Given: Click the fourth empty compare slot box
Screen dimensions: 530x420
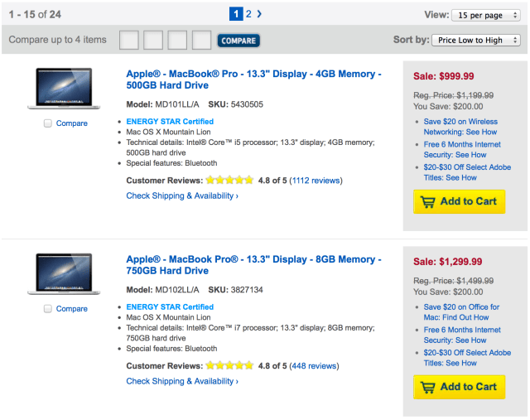Looking at the screenshot, I should pyautogui.click(x=201, y=40).
